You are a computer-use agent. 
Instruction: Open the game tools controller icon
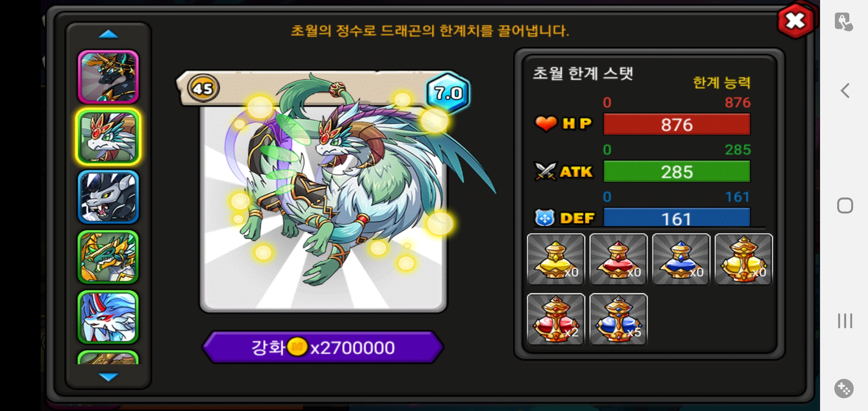844,389
